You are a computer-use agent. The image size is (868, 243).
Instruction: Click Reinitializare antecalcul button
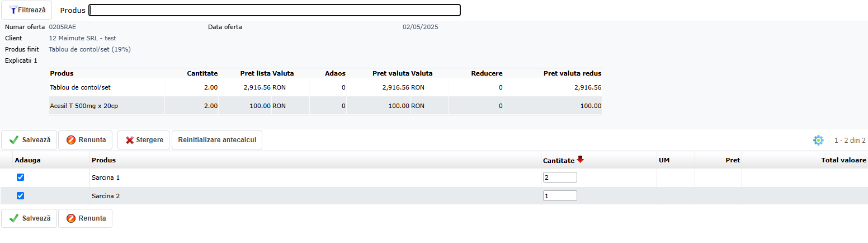point(217,140)
